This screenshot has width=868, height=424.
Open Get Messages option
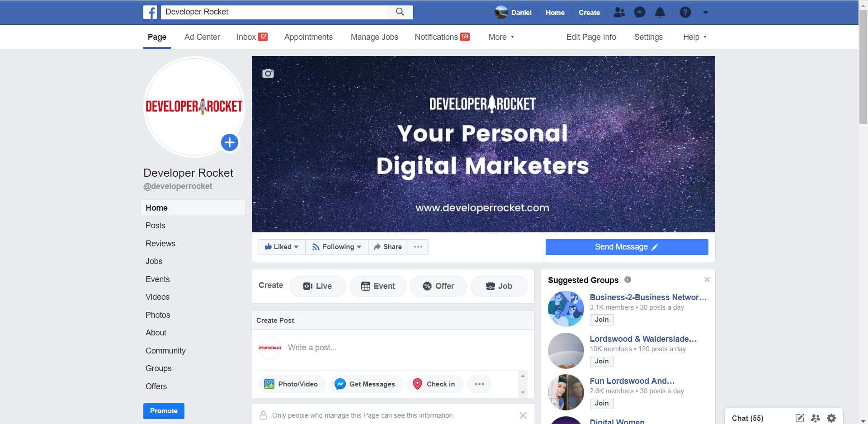(366, 384)
